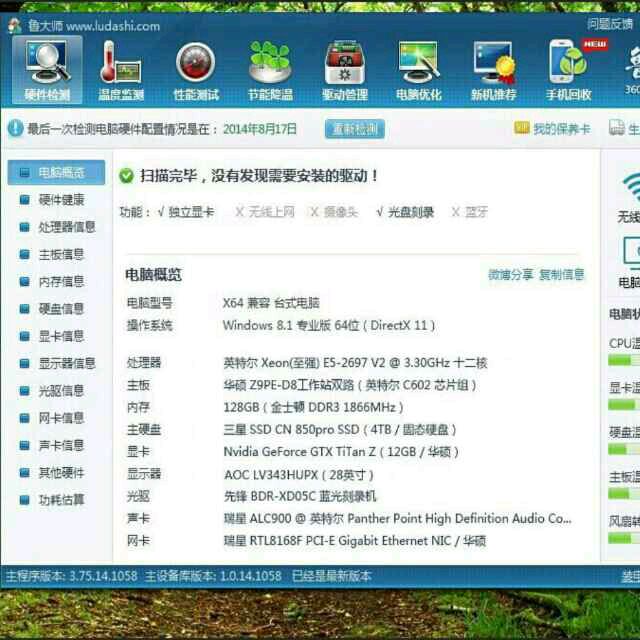Image resolution: width=640 pixels, height=640 pixels.
Task: Click the Xeon E5-2697 V2 processor value
Action: click(x=355, y=363)
